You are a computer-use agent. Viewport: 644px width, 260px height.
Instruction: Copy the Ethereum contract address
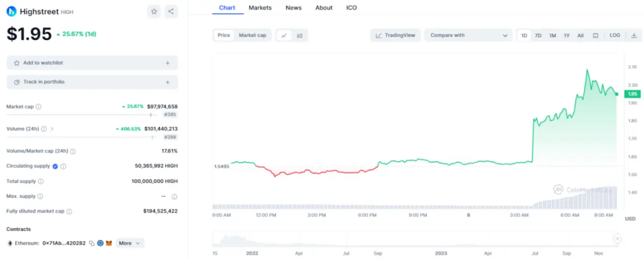92,243
